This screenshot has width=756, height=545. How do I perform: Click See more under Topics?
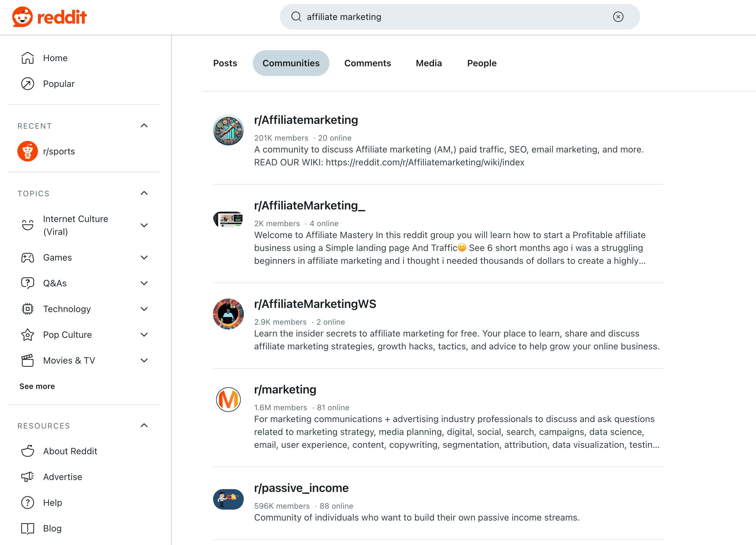pyautogui.click(x=37, y=386)
